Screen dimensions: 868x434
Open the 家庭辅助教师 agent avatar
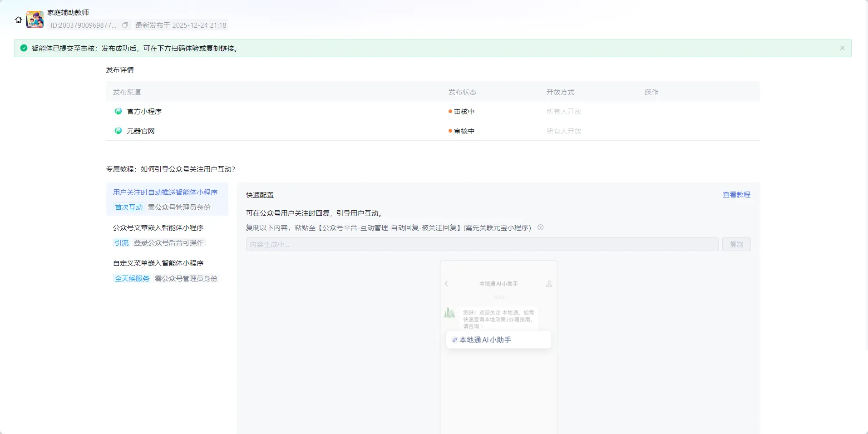pos(35,20)
